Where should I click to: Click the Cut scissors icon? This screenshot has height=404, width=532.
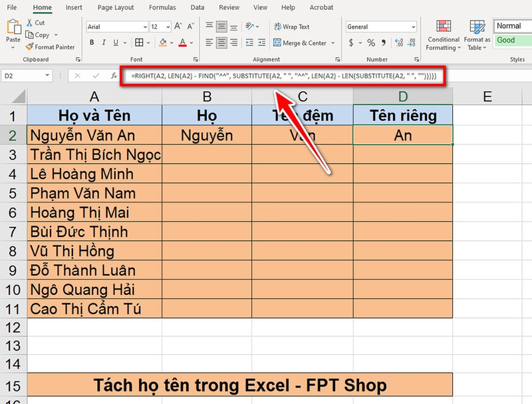coord(30,23)
